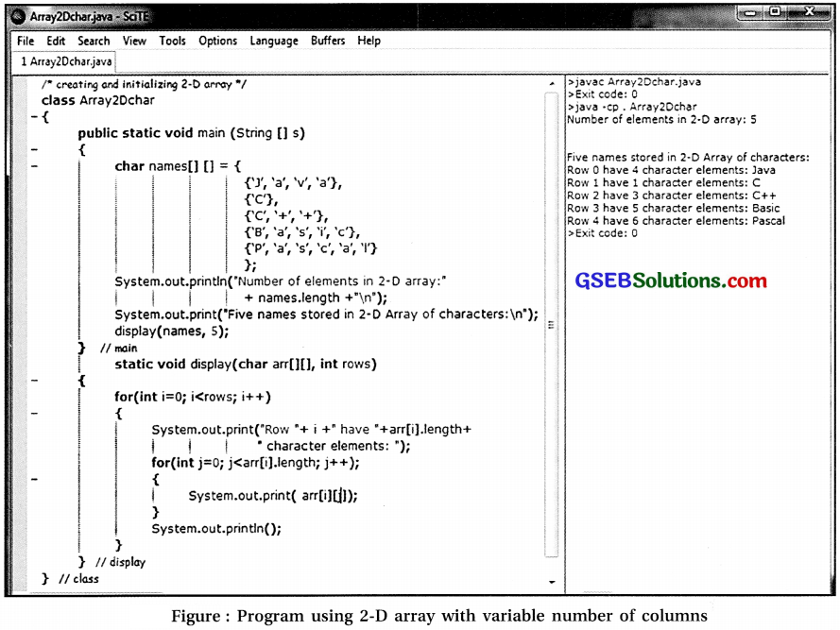Click the editor scrollbar down arrow
Viewport: 840px width, 630px height.
pos(552,581)
